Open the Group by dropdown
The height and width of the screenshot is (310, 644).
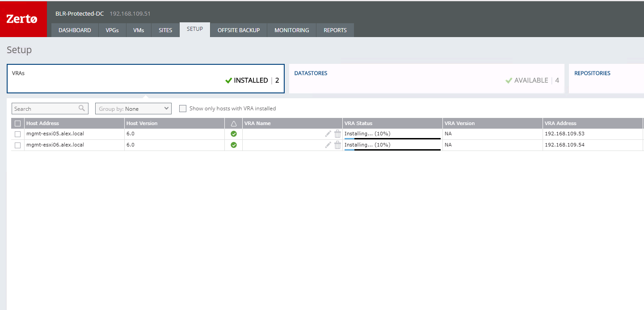click(133, 109)
